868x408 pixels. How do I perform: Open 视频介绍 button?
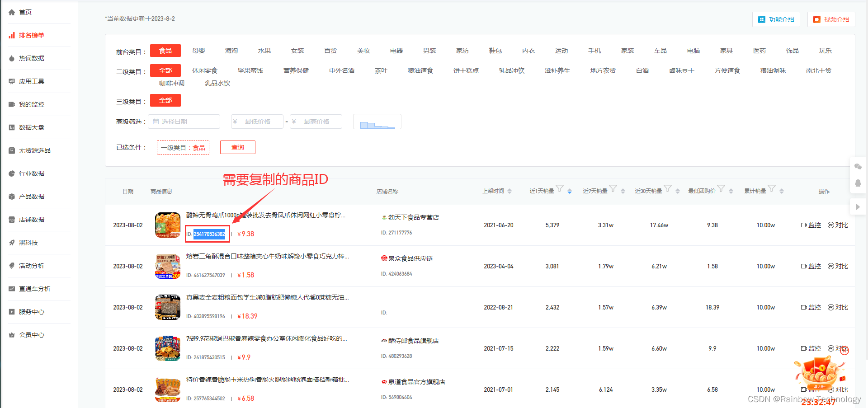click(831, 19)
